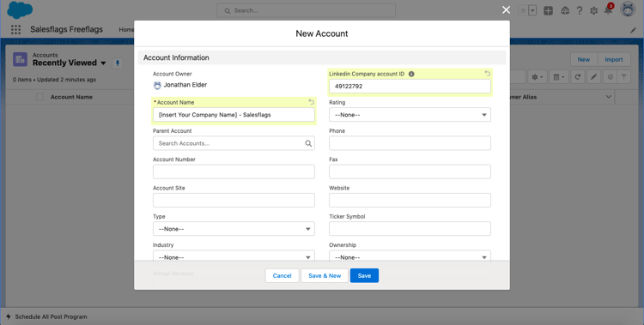Screen dimensions: 644x325
Task: Open the Recently Viewed list dropdown
Action: click(x=103, y=63)
